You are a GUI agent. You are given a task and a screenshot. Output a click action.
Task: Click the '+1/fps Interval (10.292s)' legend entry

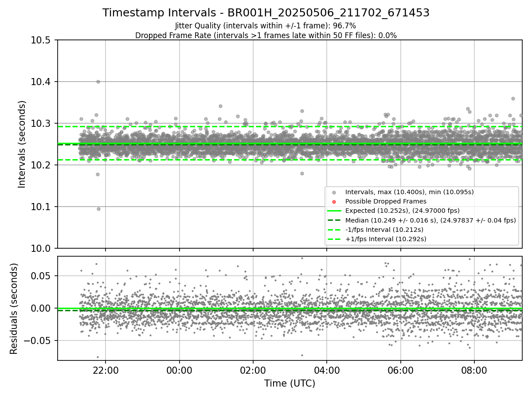click(x=386, y=239)
